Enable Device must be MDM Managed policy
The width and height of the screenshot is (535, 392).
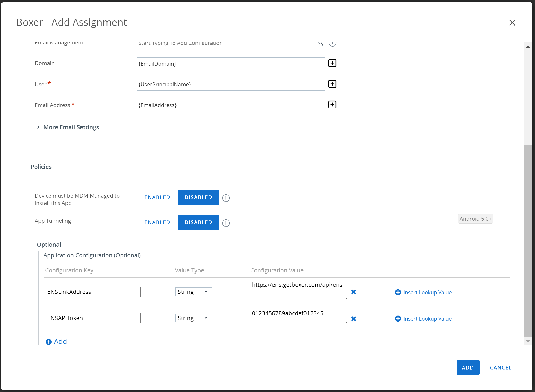157,197
